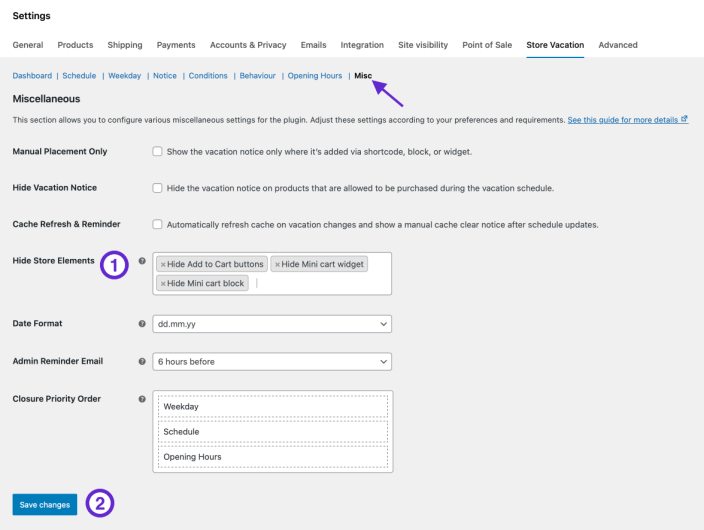Click help icon beside Hide Store Elements
The width and height of the screenshot is (704, 530).
(x=142, y=261)
